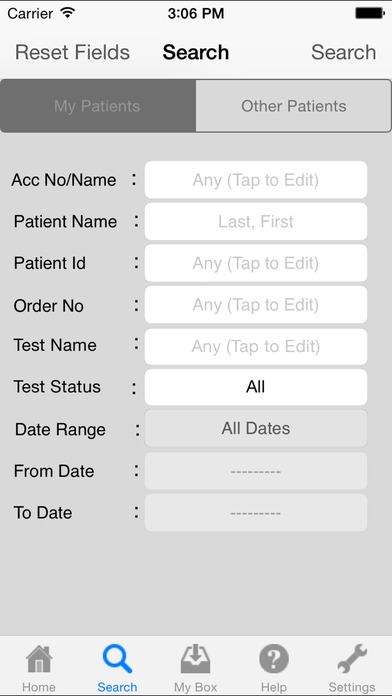Open the My Box inbox icon
392x696 pixels.
(x=195, y=659)
